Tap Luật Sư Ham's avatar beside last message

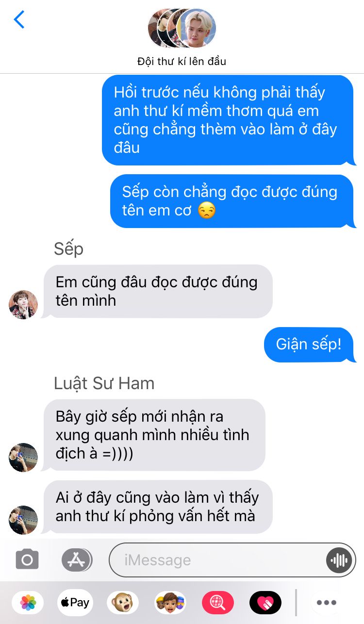click(x=23, y=520)
